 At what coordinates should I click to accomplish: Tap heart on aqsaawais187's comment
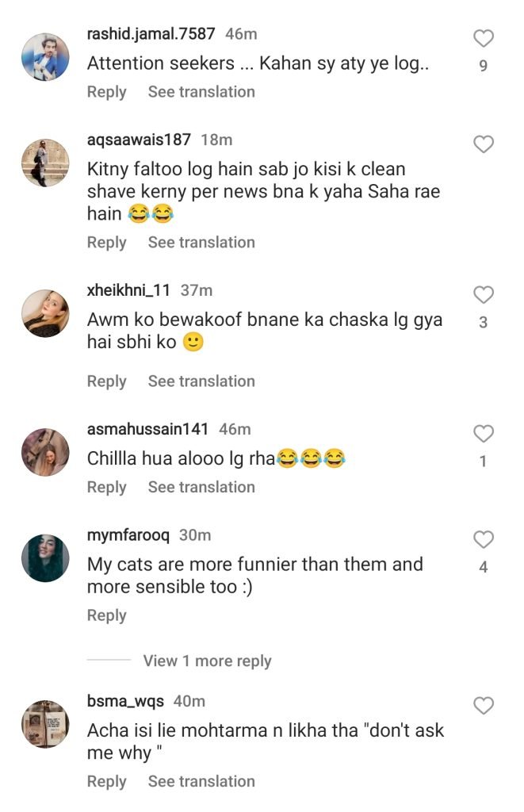pos(483,144)
